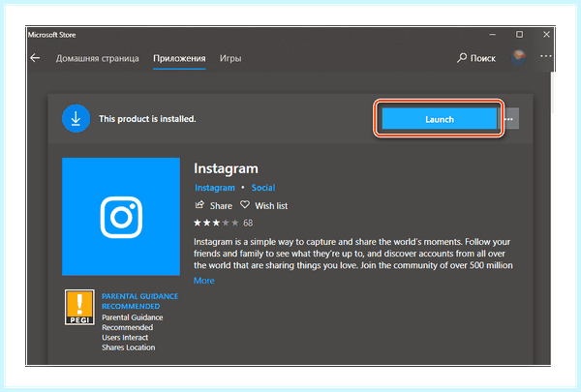
Task: Open the Игры tab
Action: click(x=230, y=58)
